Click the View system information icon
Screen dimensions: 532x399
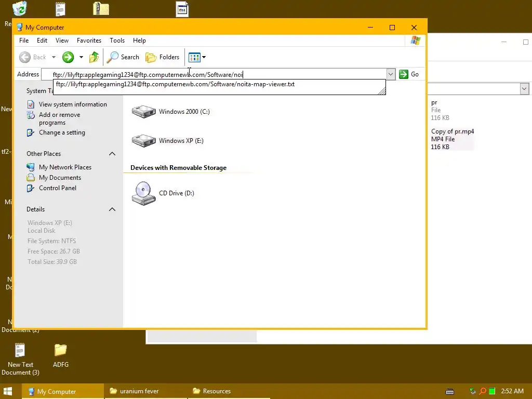pyautogui.click(x=31, y=104)
